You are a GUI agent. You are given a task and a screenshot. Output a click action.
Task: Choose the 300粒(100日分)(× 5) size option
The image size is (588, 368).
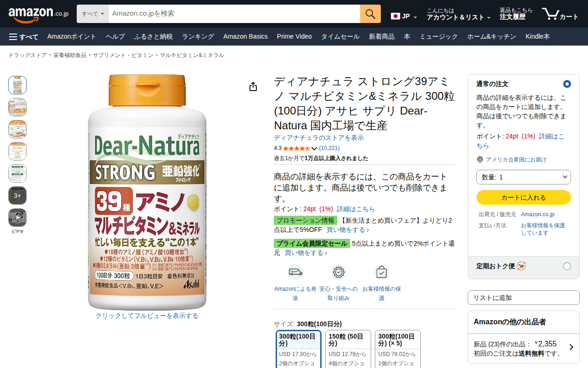[398, 349]
